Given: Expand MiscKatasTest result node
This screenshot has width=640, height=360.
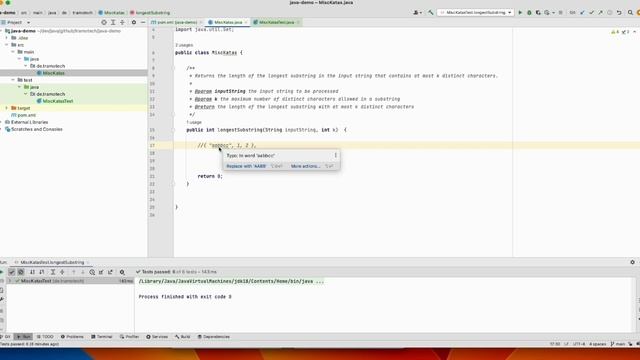Looking at the screenshot, I should click(x=10, y=281).
